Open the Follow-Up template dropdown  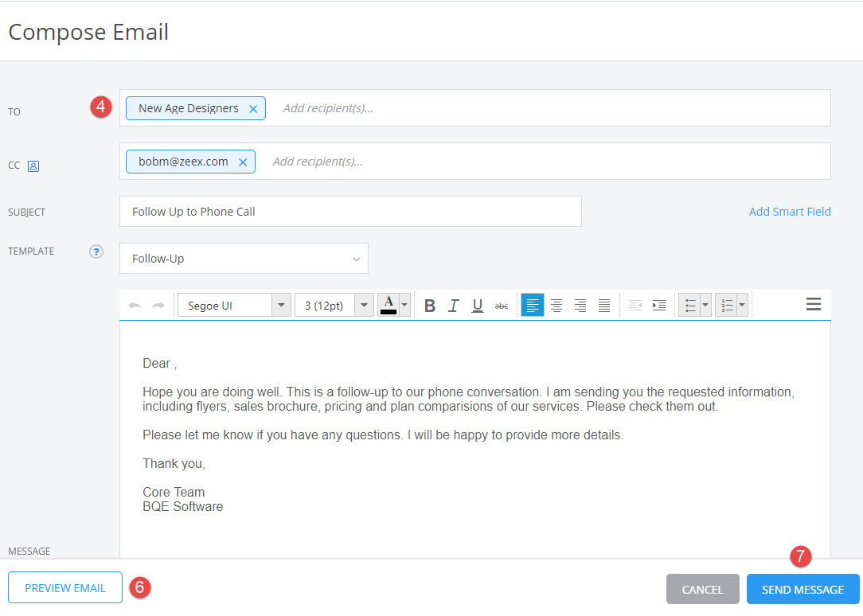point(244,259)
